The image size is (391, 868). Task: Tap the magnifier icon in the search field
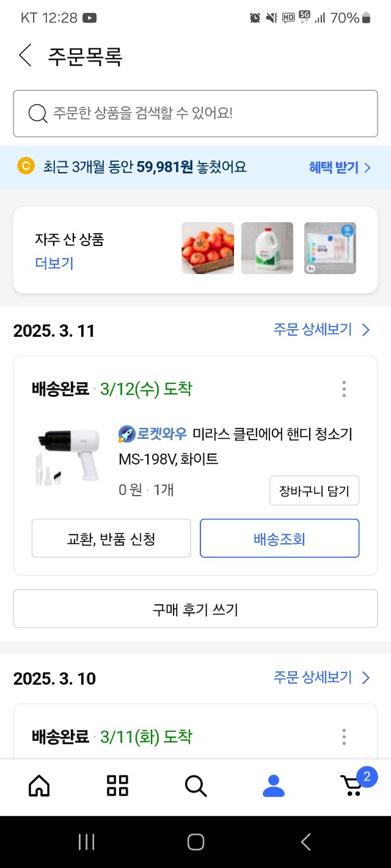(x=38, y=114)
